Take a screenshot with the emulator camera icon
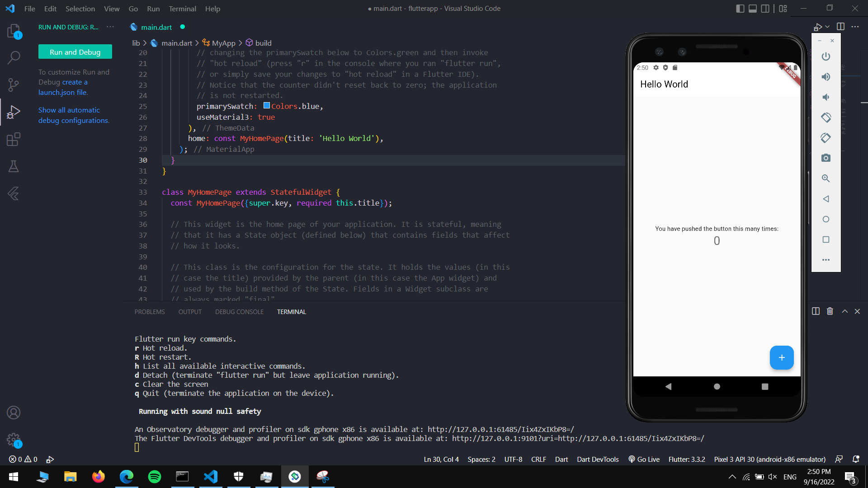 pyautogui.click(x=826, y=158)
